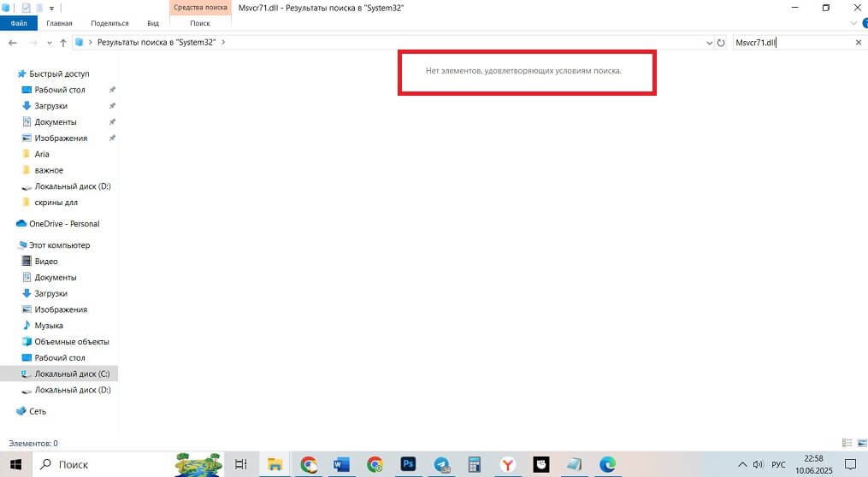Open the скрины длл quick access folder

(x=56, y=203)
